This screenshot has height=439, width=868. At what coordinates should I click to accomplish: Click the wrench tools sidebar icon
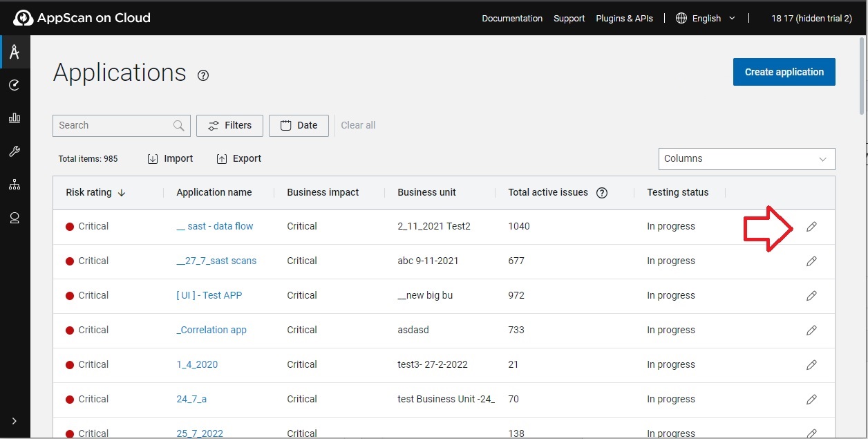pos(15,151)
